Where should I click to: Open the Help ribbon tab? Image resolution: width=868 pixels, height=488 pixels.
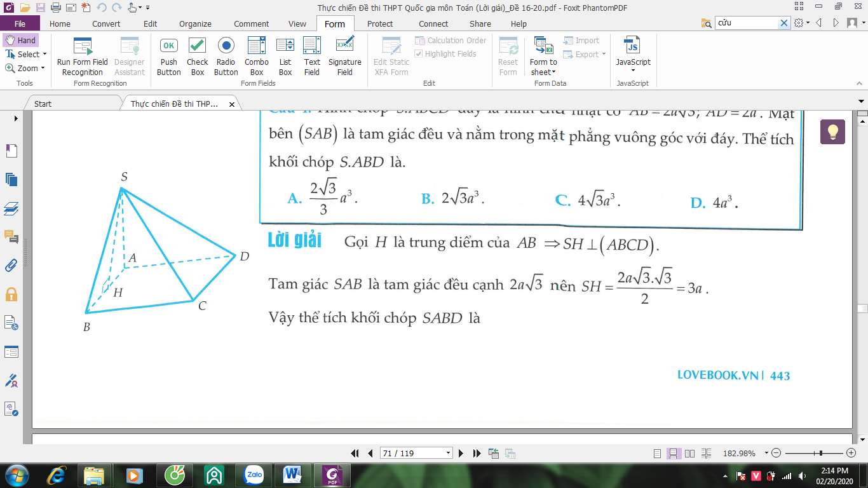(519, 24)
